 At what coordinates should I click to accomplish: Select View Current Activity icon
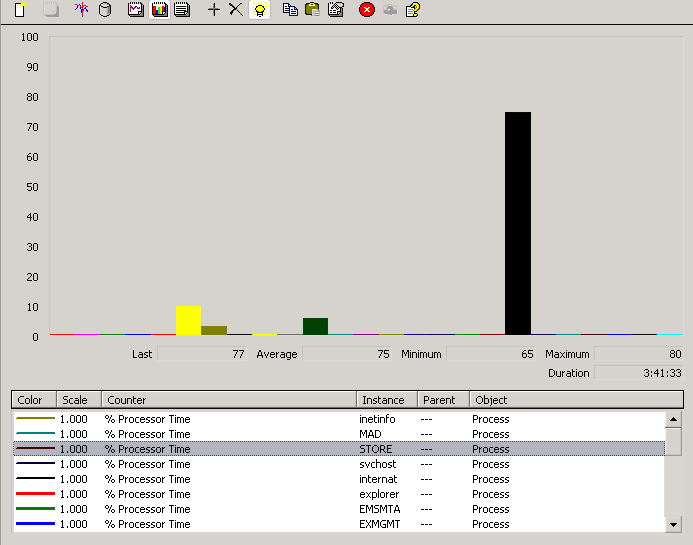(x=81, y=9)
